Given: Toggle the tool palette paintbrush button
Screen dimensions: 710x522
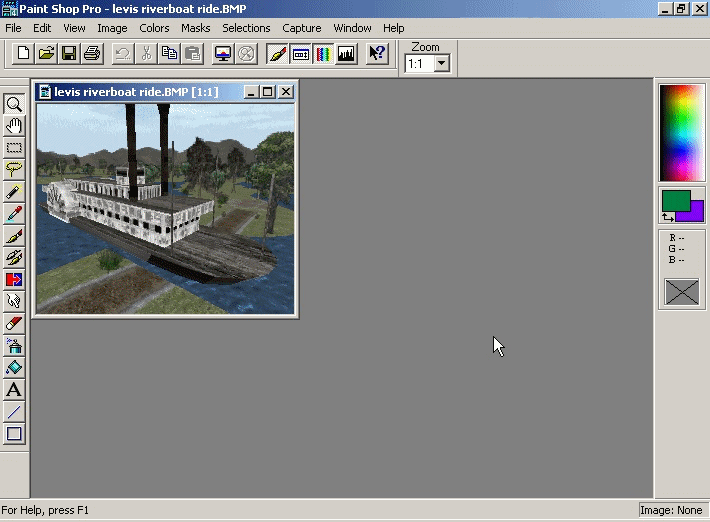Looking at the screenshot, I should 278,53.
